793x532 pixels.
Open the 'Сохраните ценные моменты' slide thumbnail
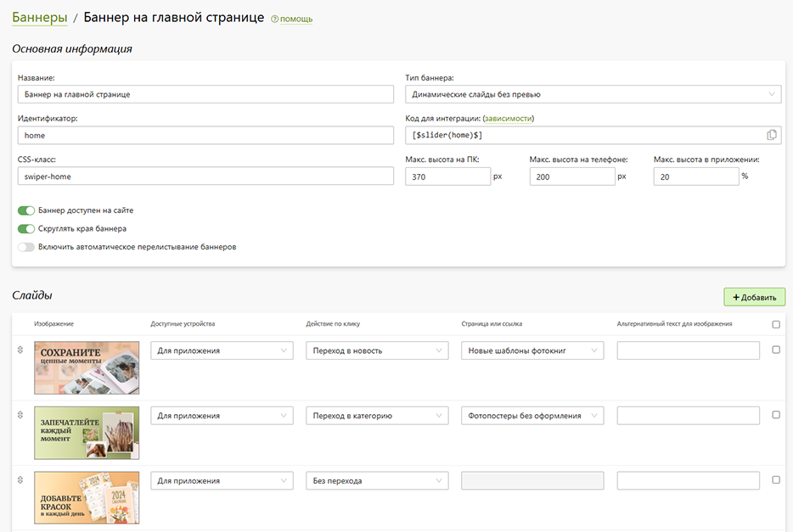click(87, 367)
